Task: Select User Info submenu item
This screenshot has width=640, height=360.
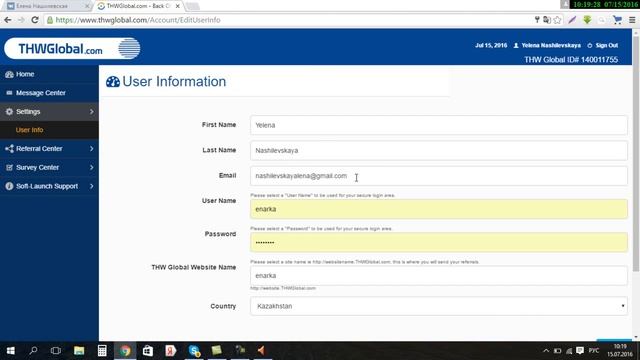Action: (x=49, y=130)
